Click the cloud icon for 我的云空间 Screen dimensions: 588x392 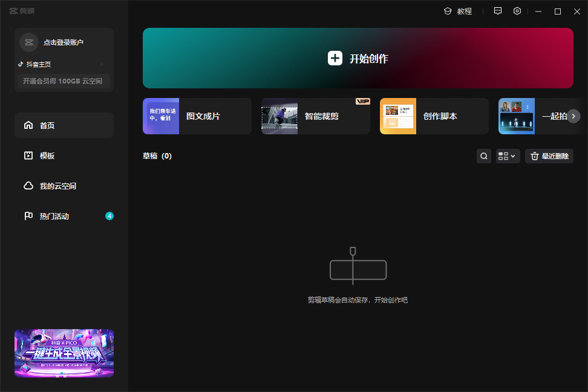point(28,186)
